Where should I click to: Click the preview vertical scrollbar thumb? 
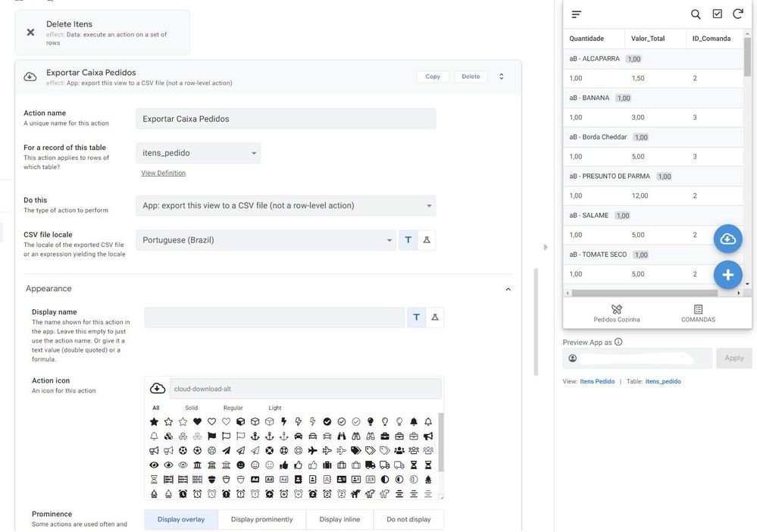click(x=747, y=57)
